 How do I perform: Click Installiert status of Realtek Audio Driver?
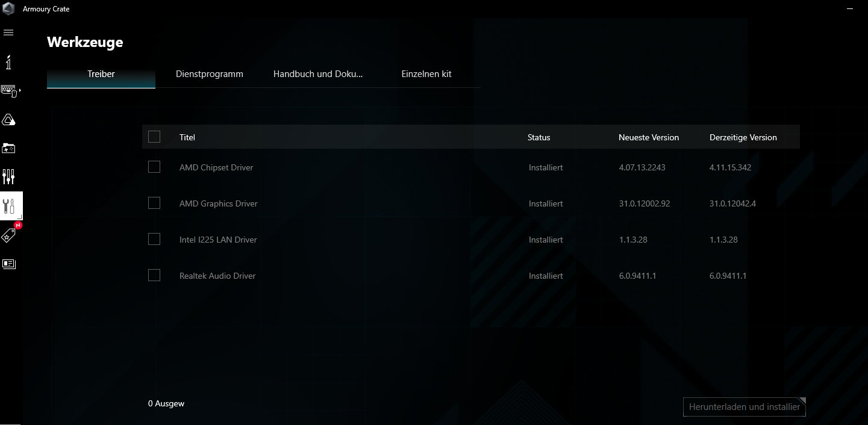tap(546, 276)
